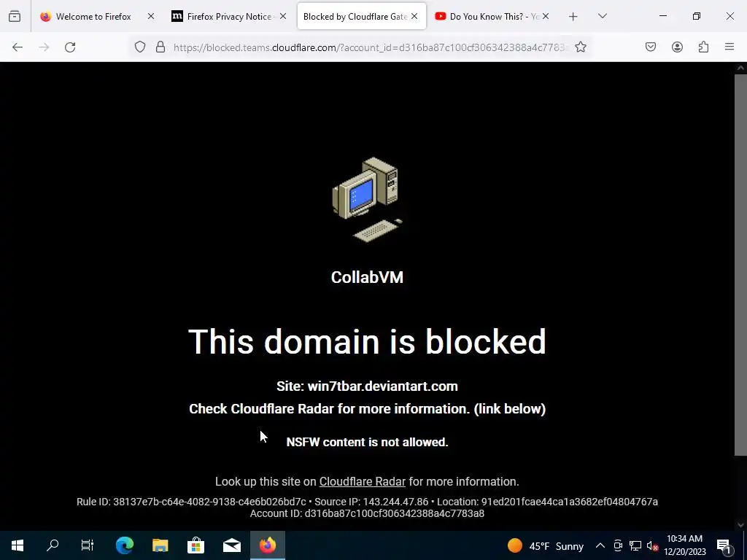This screenshot has width=747, height=560.
Task: Reload the current blocked page
Action: click(70, 47)
